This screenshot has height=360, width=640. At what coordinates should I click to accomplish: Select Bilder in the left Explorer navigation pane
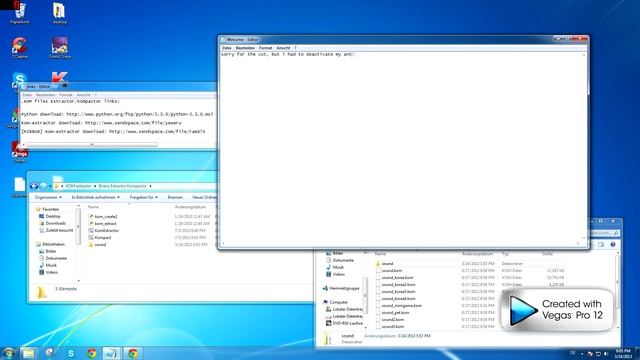48,251
